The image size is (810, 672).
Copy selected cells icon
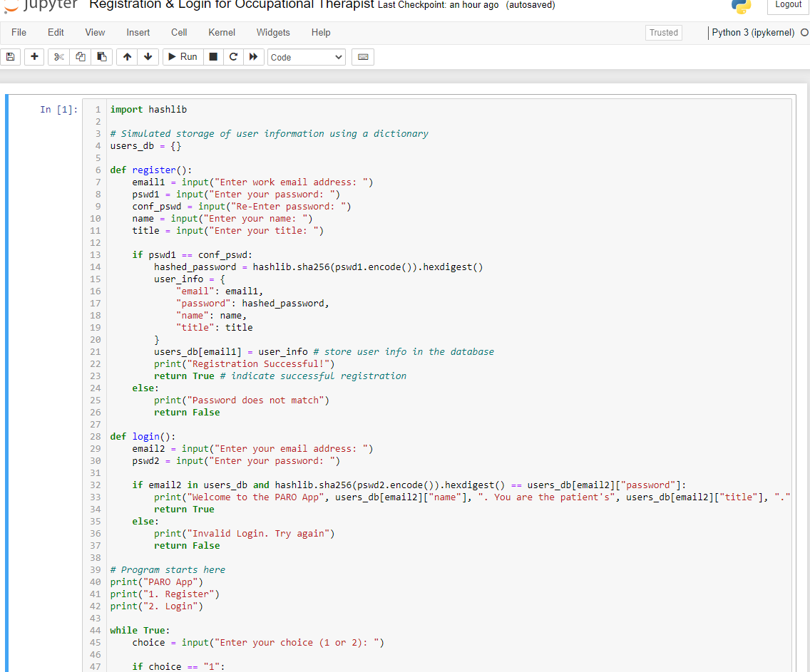click(x=81, y=57)
